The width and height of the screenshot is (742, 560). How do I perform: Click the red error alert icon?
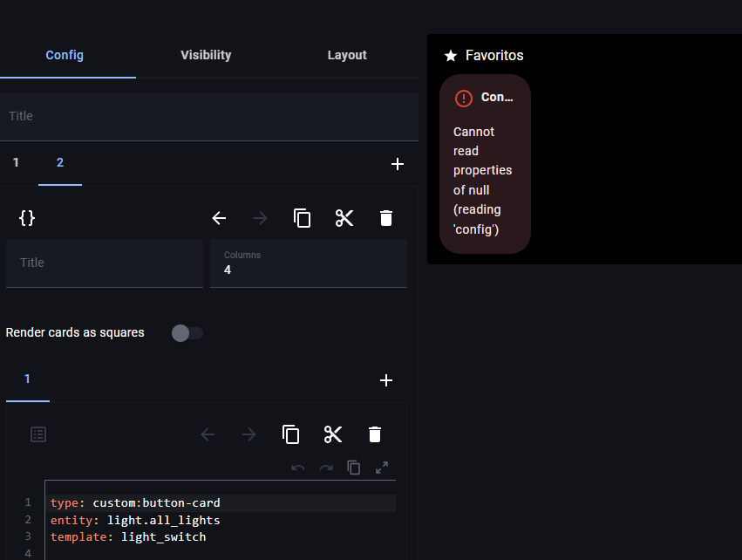[x=464, y=99]
